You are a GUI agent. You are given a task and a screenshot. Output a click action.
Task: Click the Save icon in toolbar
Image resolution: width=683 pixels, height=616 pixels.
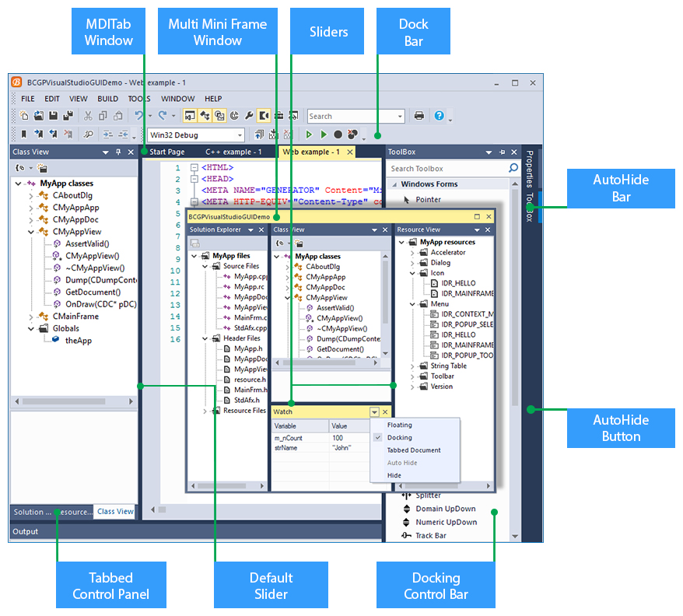(53, 116)
